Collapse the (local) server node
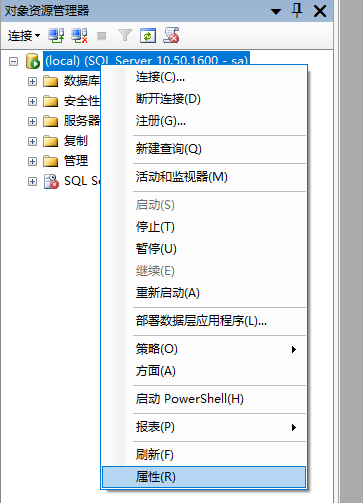This screenshot has height=503, width=363. tap(13, 61)
